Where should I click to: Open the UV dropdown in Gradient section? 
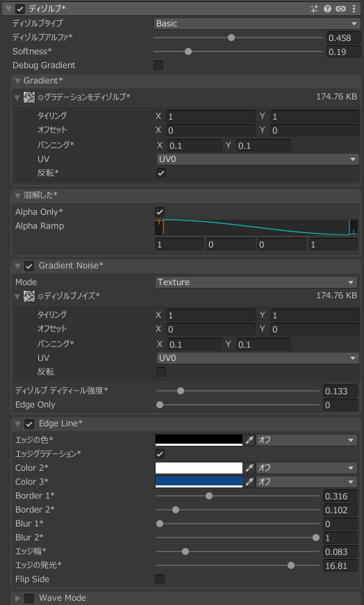[258, 159]
